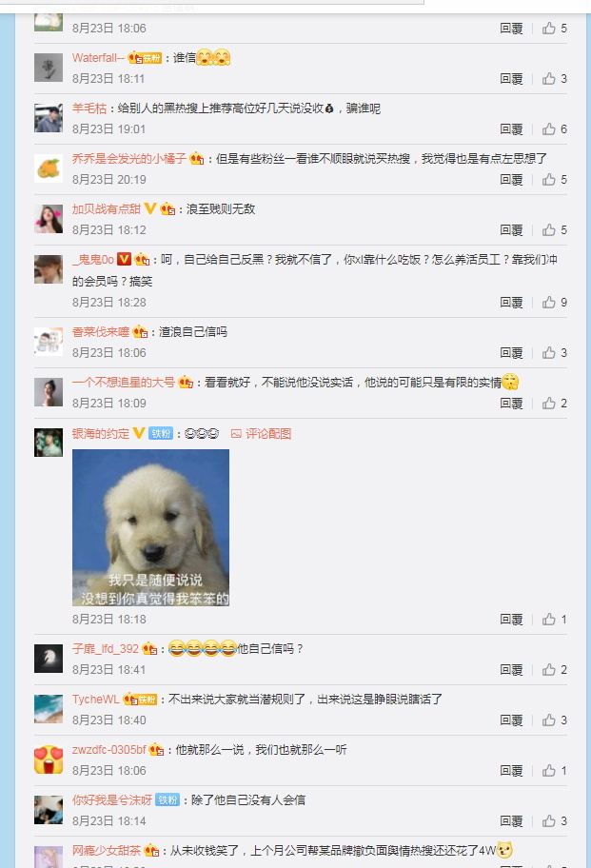Open 羊毛枯 username link
This screenshot has height=868, width=591.
coord(89,108)
